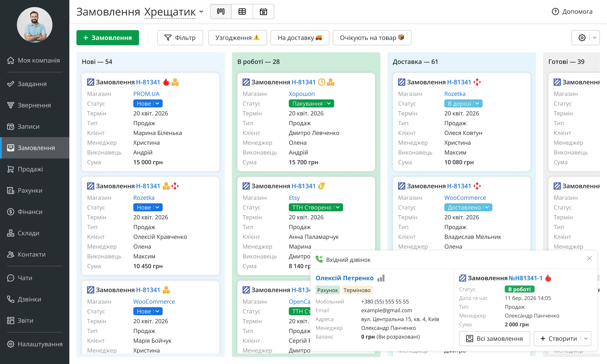Click the Рахунки sidebar icon
607x364 pixels.
pos(11,191)
